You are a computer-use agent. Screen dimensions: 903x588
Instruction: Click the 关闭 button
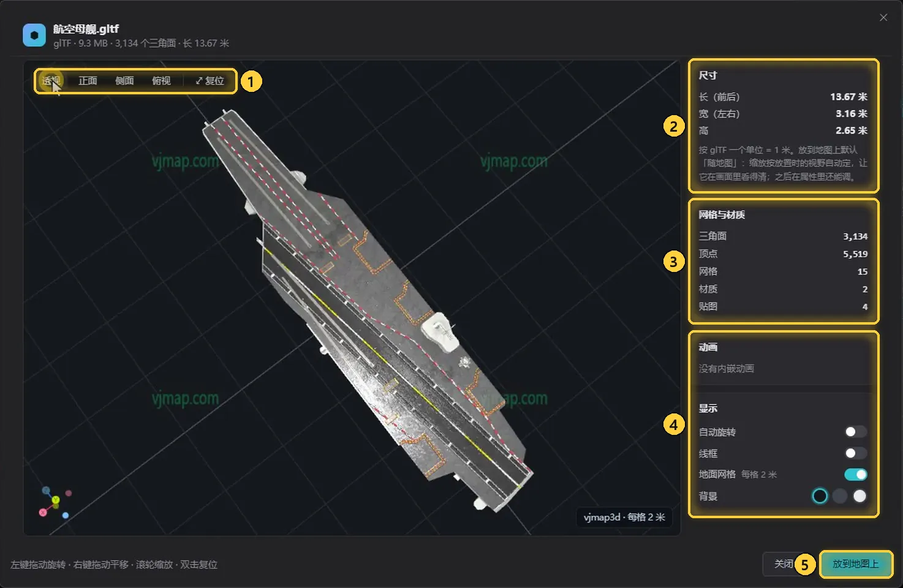[784, 564]
